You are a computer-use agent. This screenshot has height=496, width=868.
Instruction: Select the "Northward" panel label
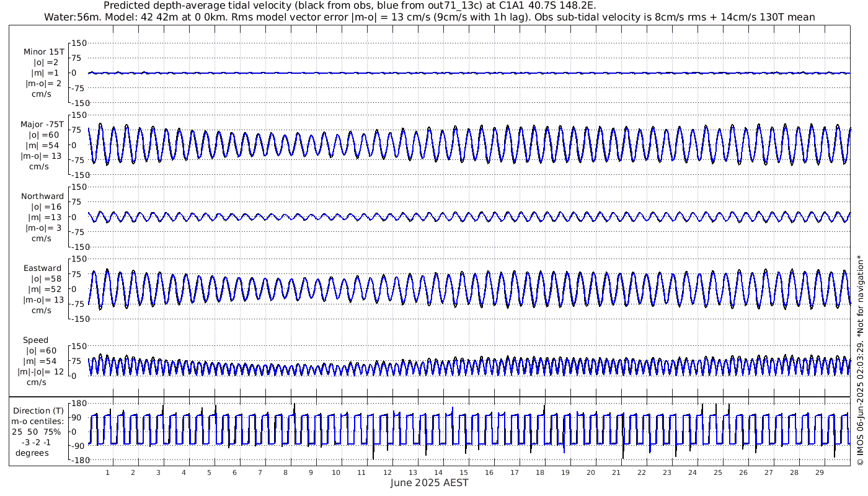click(43, 196)
